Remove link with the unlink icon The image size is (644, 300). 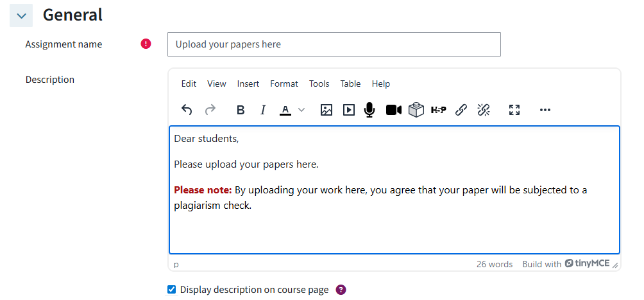[x=484, y=110]
